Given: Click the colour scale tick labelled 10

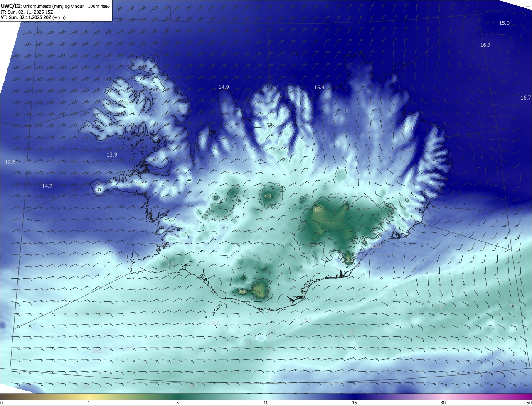Looking at the screenshot, I should click(266, 403).
